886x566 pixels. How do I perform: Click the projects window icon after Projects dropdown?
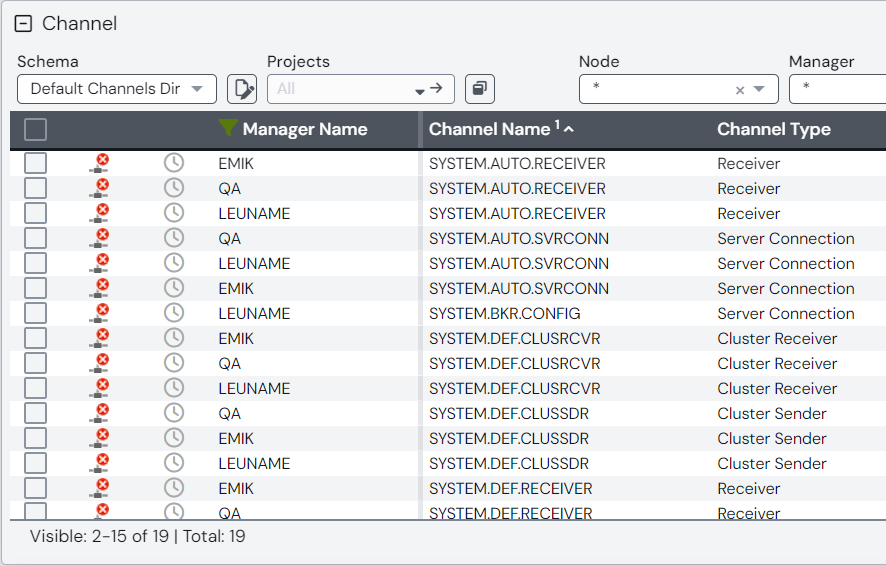[480, 89]
